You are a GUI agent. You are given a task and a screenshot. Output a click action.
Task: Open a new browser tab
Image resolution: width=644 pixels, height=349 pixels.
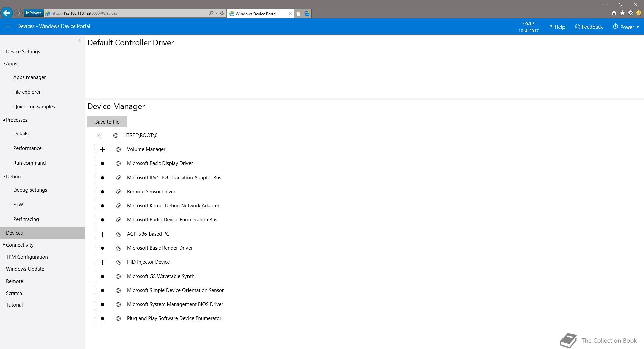[298, 14]
